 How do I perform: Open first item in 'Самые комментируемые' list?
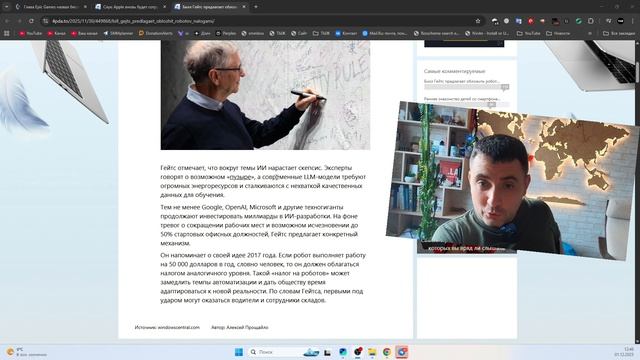click(462, 82)
